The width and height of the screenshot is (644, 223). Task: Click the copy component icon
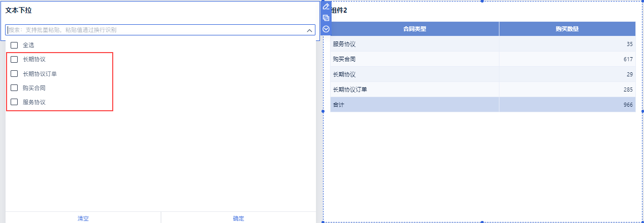point(326,18)
